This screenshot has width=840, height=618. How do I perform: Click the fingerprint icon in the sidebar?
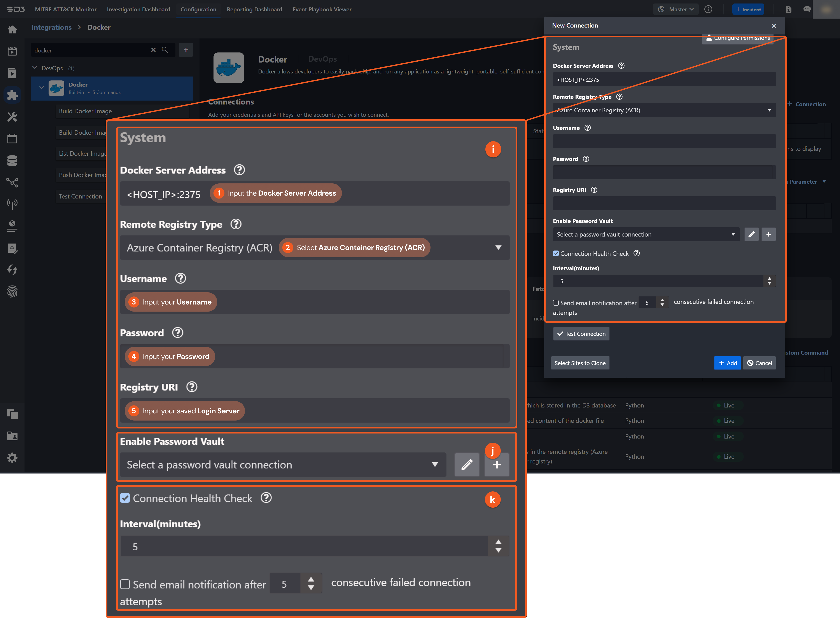pyautogui.click(x=12, y=291)
